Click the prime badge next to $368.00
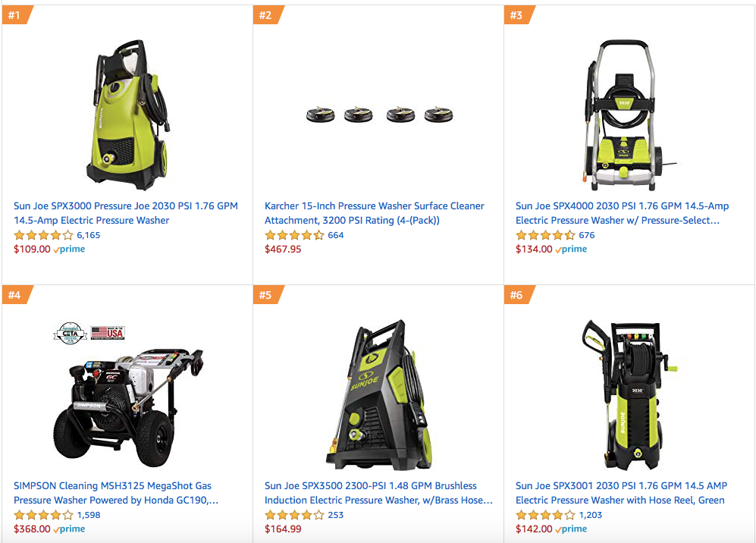 click(70, 529)
